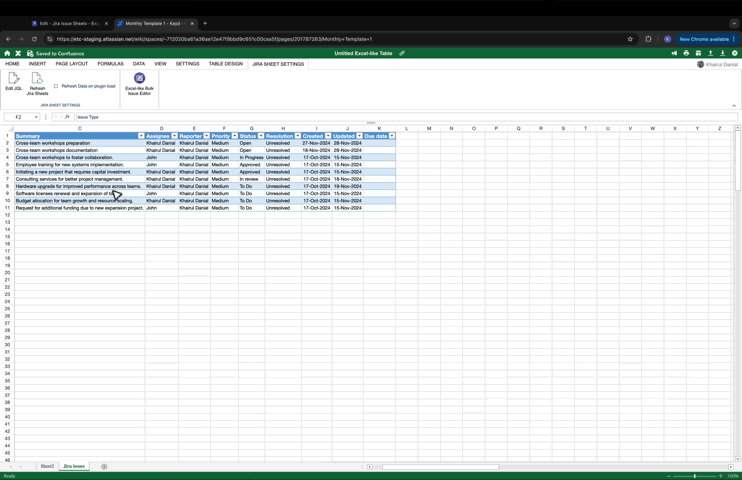Click the upload icon in green header
Image resolution: width=742 pixels, height=480 pixels.
tap(710, 53)
